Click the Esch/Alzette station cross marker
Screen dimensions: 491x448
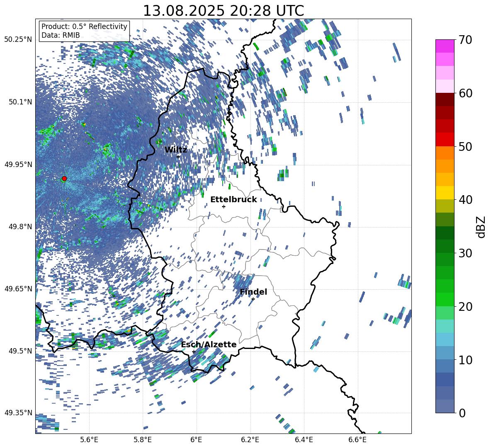(194, 351)
